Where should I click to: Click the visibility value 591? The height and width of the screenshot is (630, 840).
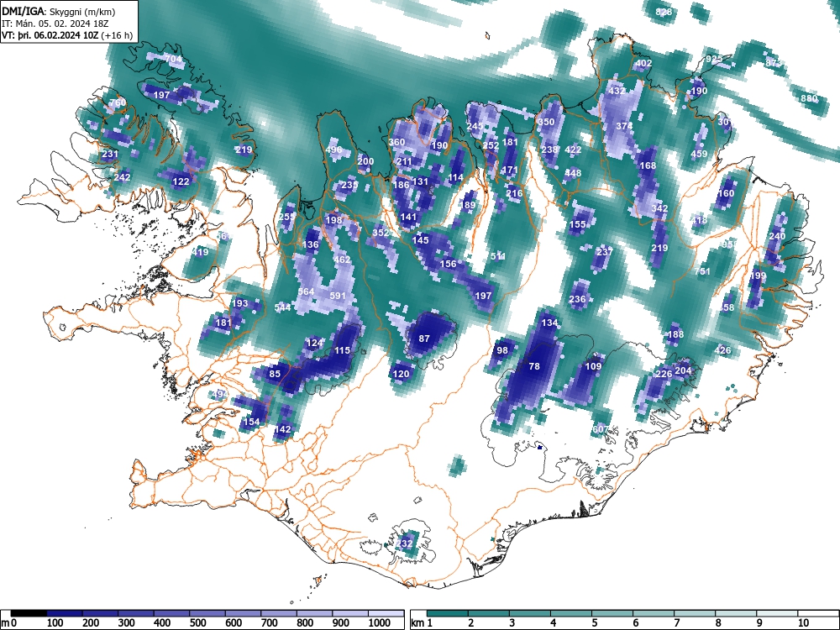tap(338, 295)
